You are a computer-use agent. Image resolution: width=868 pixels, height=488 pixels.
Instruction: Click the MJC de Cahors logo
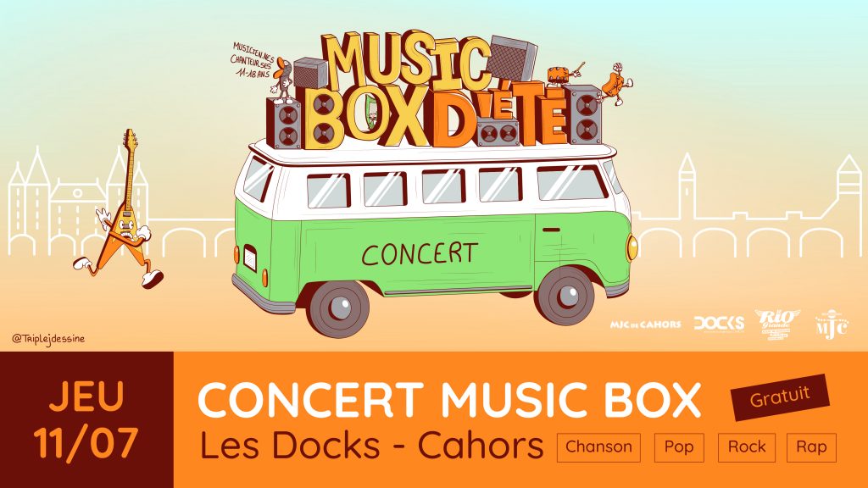(x=645, y=324)
